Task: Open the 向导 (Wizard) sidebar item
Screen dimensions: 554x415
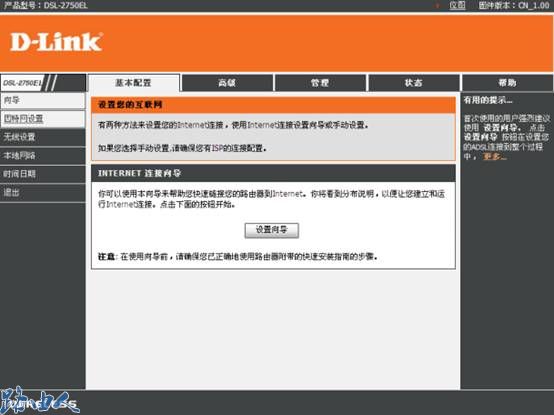Action: [x=43, y=101]
